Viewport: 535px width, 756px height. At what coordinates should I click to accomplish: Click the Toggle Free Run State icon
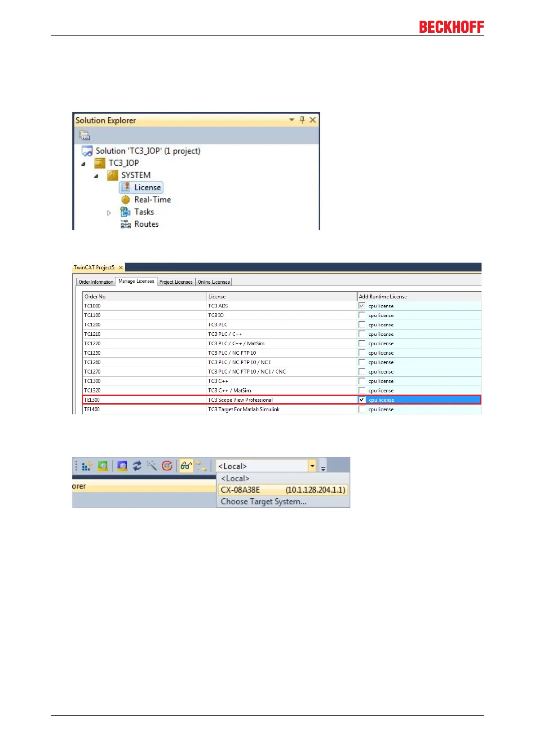[167, 466]
